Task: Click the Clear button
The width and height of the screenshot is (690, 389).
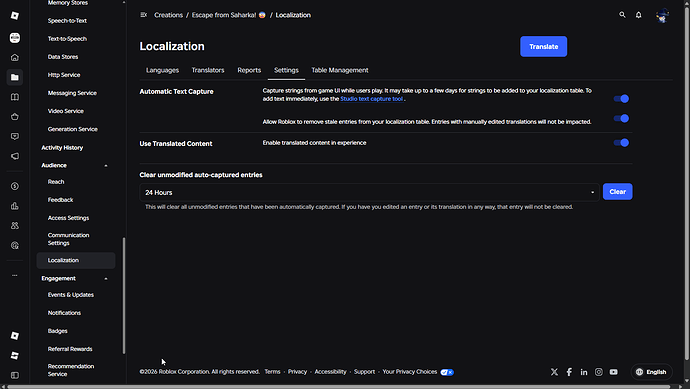Action: tap(617, 192)
